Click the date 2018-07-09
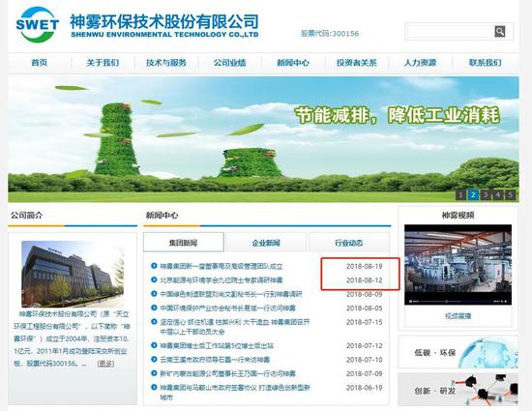The image size is (532, 411). point(365,373)
